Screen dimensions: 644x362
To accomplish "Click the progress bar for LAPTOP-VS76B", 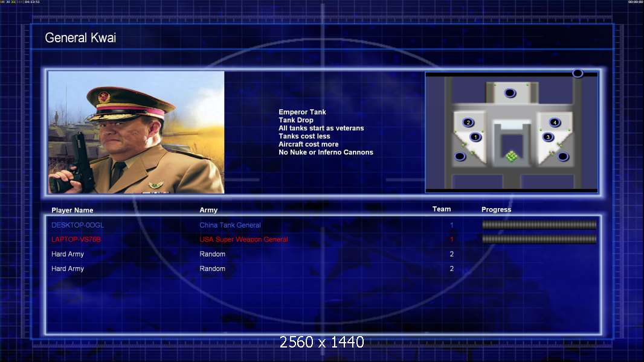I will (x=539, y=239).
